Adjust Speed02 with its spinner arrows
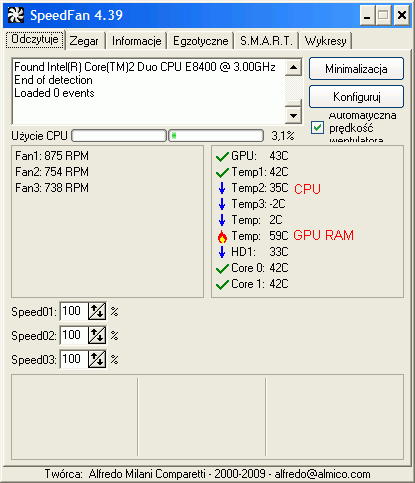 (x=97, y=335)
